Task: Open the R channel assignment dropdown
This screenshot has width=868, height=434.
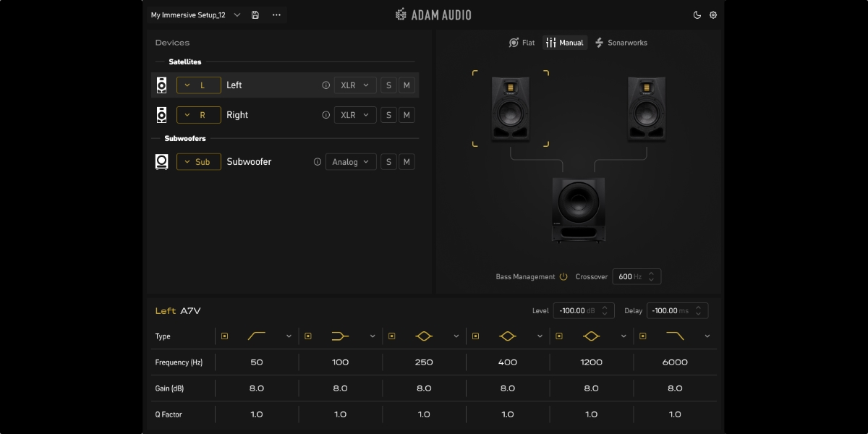Action: pos(199,115)
